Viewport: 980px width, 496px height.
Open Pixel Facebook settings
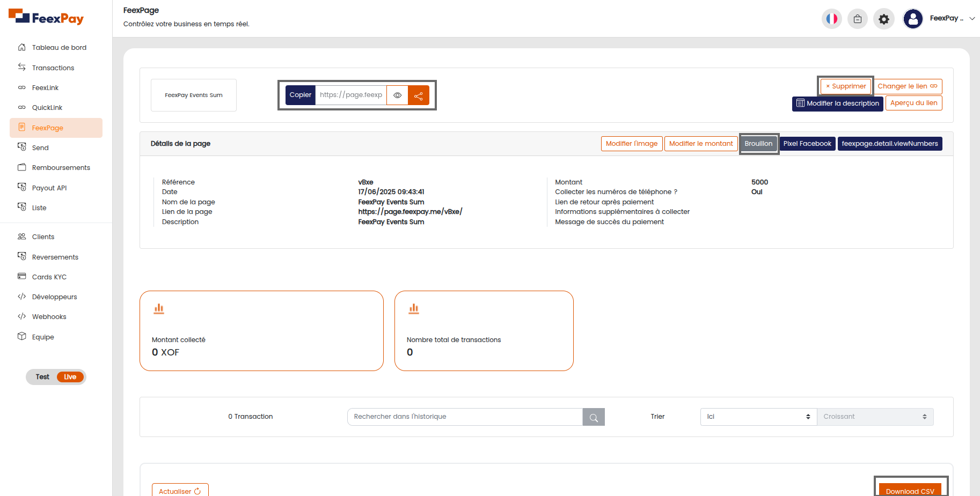click(x=807, y=144)
